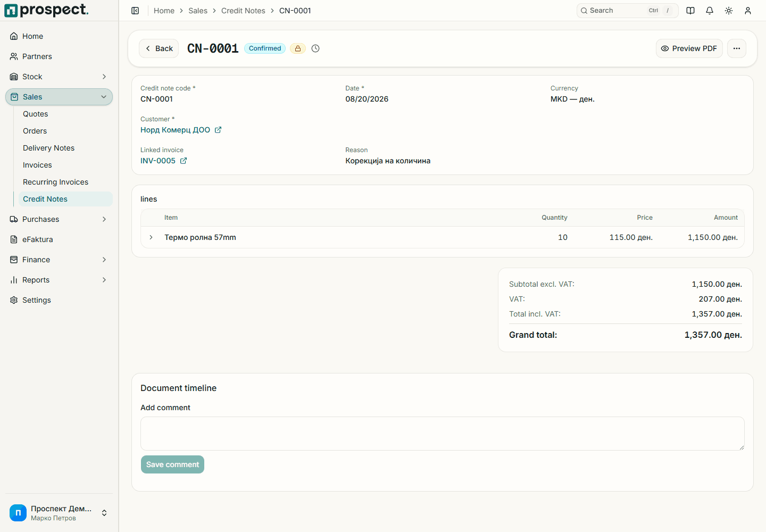
Task: Toggle light/dark theme sun icon
Action: pos(729,11)
